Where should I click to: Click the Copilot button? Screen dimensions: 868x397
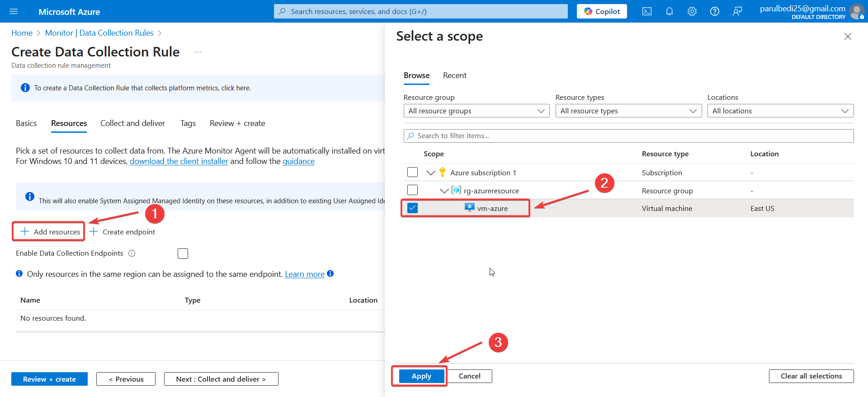(602, 11)
